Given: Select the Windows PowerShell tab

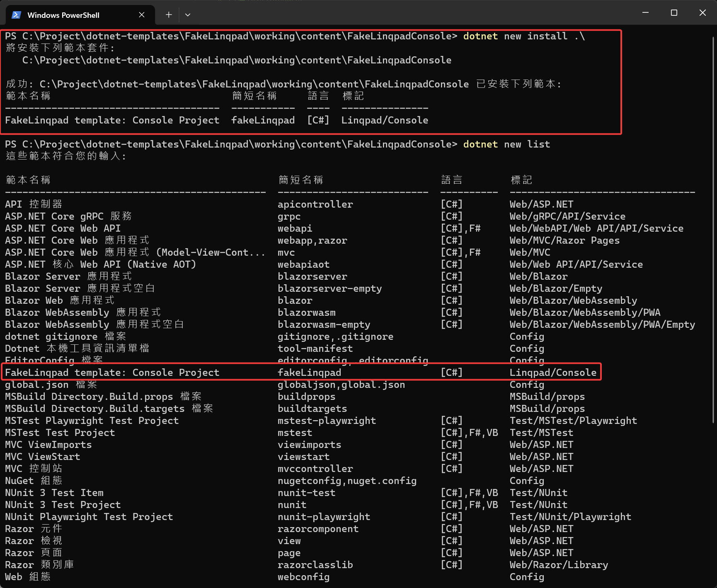Looking at the screenshot, I should point(80,15).
